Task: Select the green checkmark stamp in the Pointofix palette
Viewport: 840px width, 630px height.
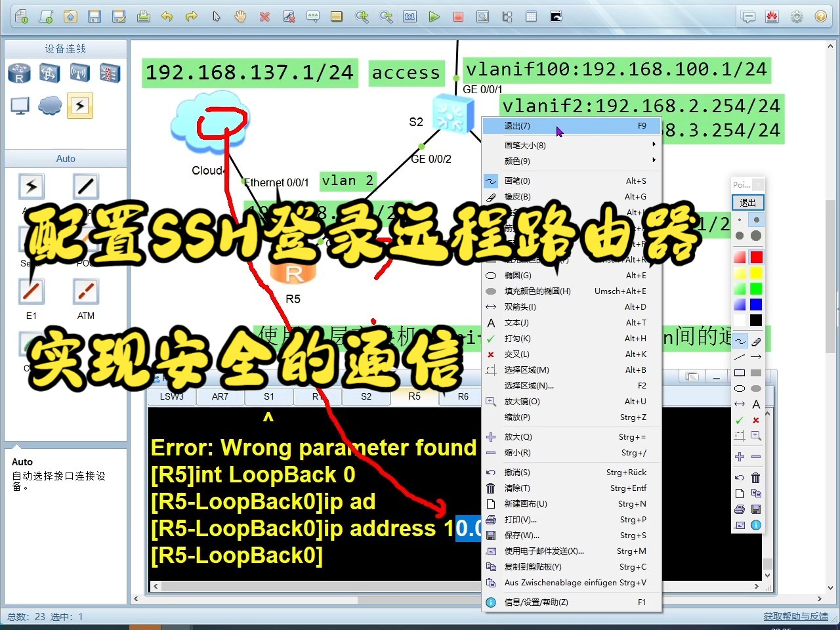Action: (x=740, y=420)
